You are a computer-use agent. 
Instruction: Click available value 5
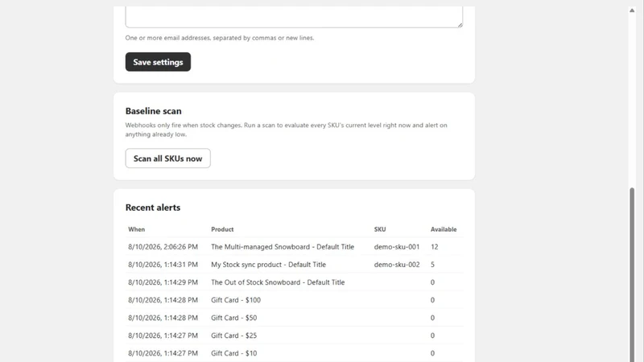432,265
